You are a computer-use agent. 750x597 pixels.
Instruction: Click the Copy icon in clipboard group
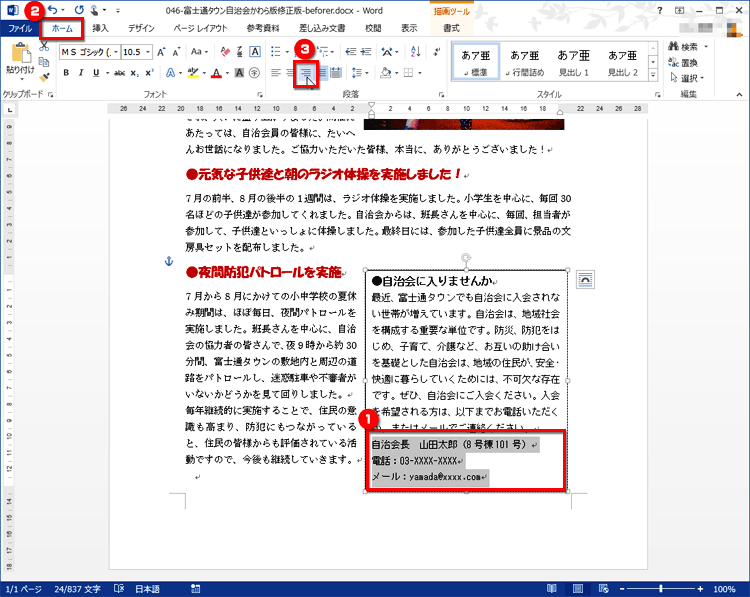point(44,62)
